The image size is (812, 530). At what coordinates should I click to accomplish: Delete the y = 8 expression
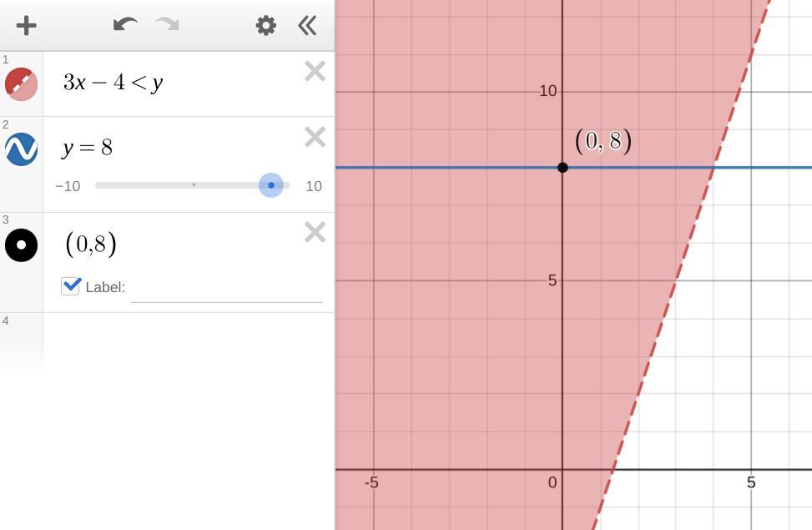pyautogui.click(x=315, y=137)
